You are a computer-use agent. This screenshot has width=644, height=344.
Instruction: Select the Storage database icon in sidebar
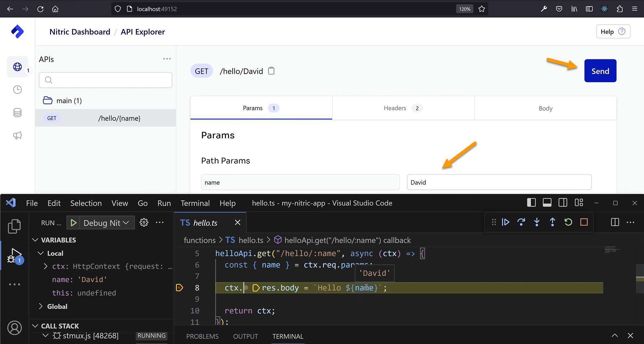17,113
